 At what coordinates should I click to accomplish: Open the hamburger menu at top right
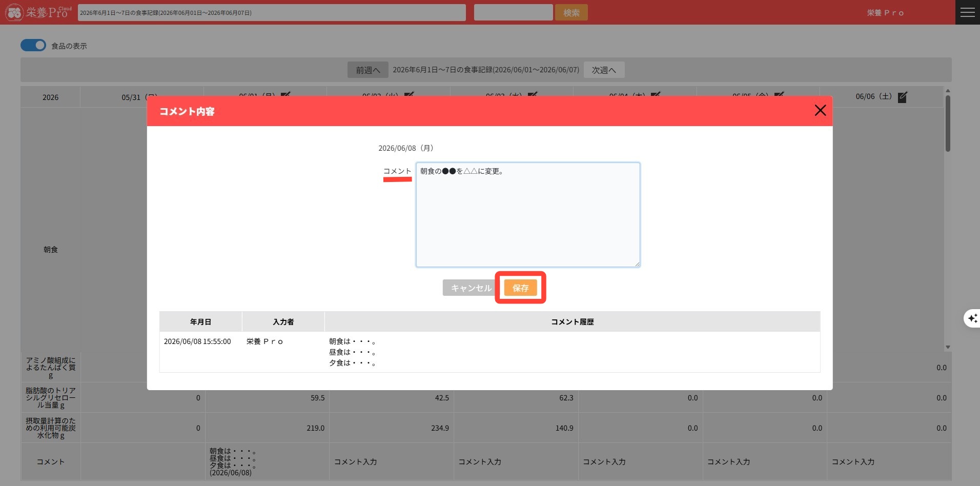click(x=968, y=12)
